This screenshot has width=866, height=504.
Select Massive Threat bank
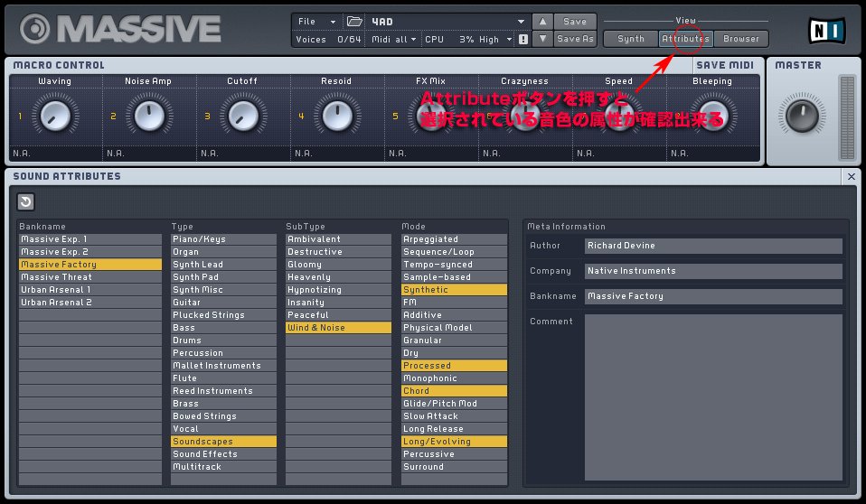pos(90,277)
